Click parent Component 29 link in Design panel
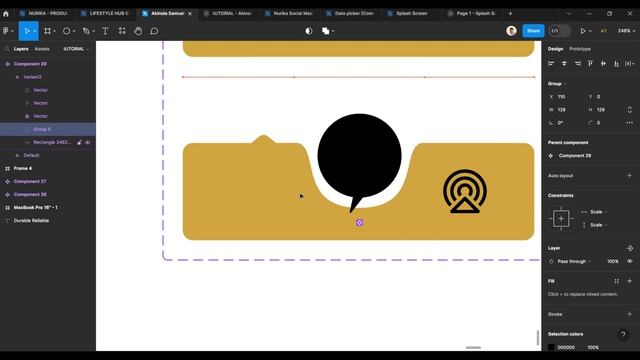Image resolution: width=640 pixels, height=360 pixels. 575,156
